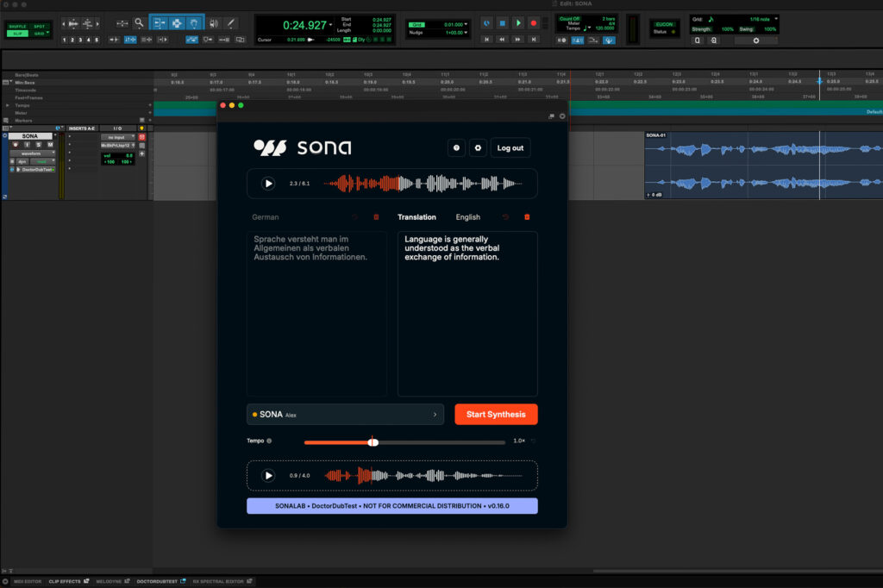Switch to MIDI Editor bottom tab
This screenshot has width=883, height=588.
tap(28, 581)
